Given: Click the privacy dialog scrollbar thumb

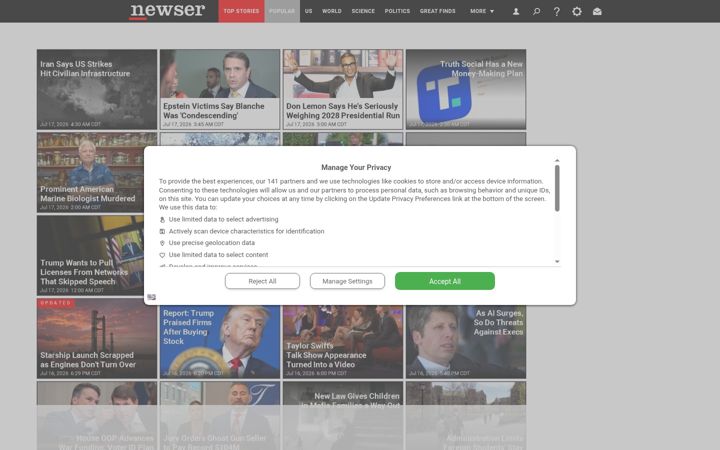Looking at the screenshot, I should tap(557, 188).
